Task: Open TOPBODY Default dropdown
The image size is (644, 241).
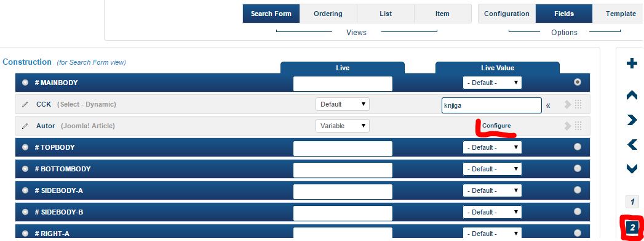Action: tap(492, 147)
